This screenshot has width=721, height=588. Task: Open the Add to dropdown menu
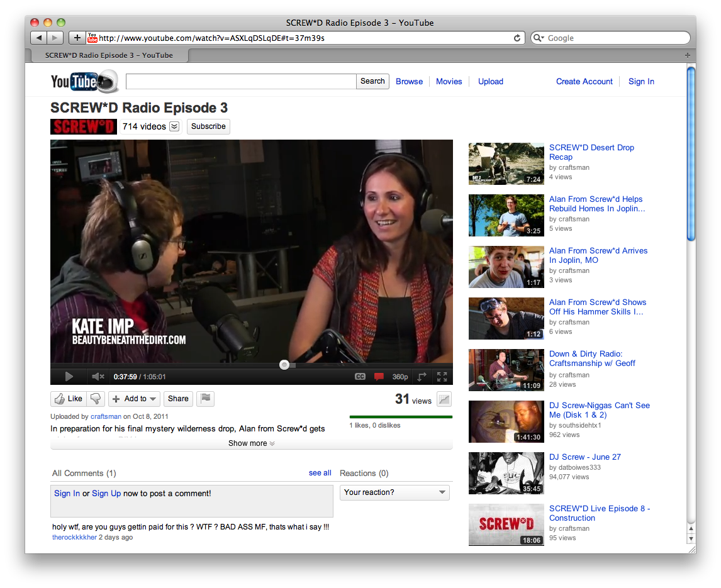pyautogui.click(x=134, y=399)
